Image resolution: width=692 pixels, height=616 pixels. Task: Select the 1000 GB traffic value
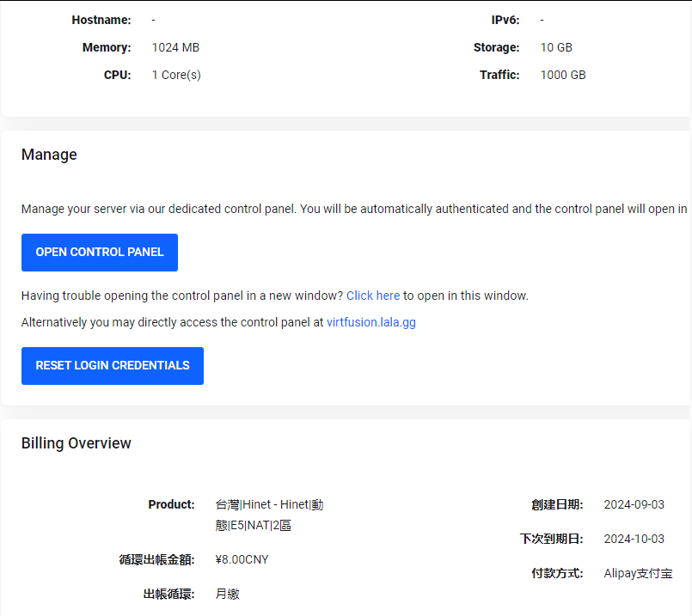563,75
